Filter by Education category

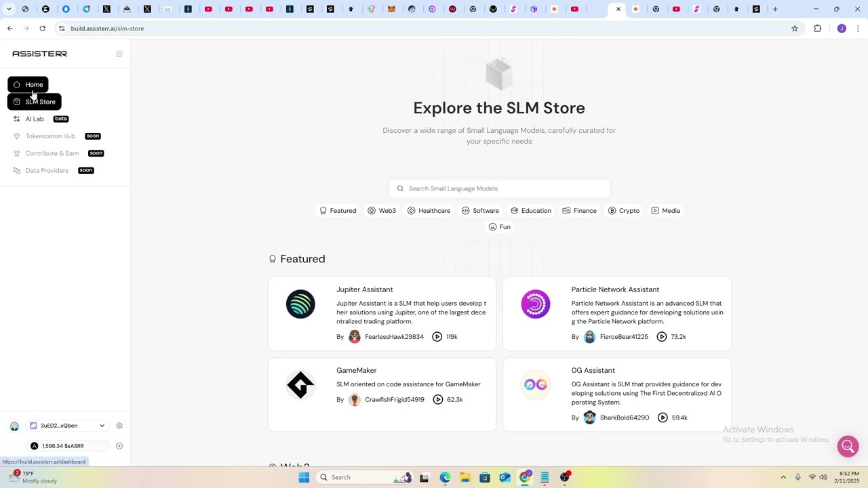pyautogui.click(x=531, y=211)
